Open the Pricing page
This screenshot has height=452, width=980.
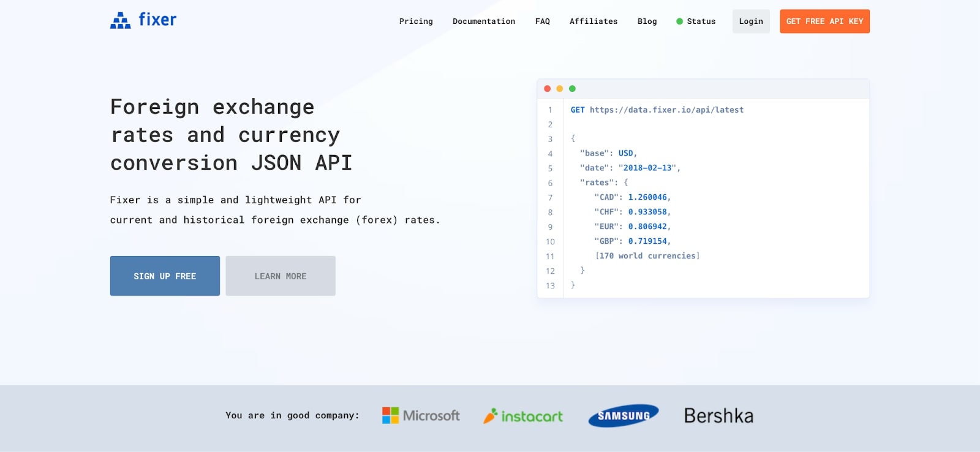pos(416,21)
